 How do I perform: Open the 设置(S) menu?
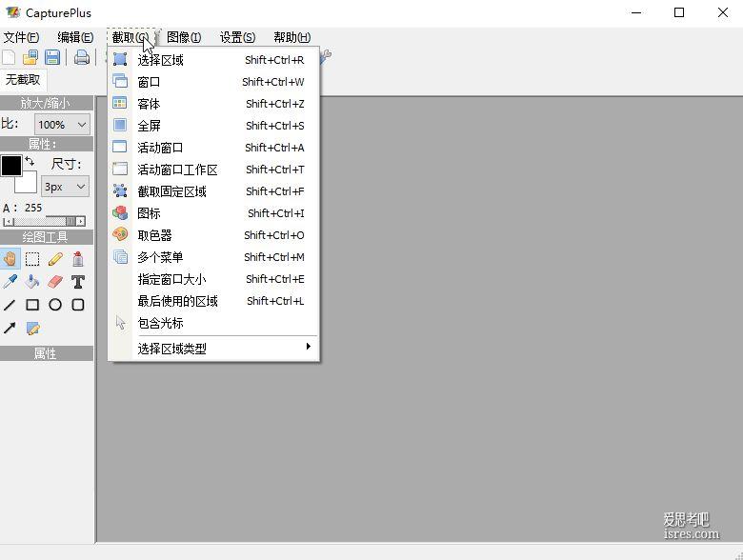237,37
